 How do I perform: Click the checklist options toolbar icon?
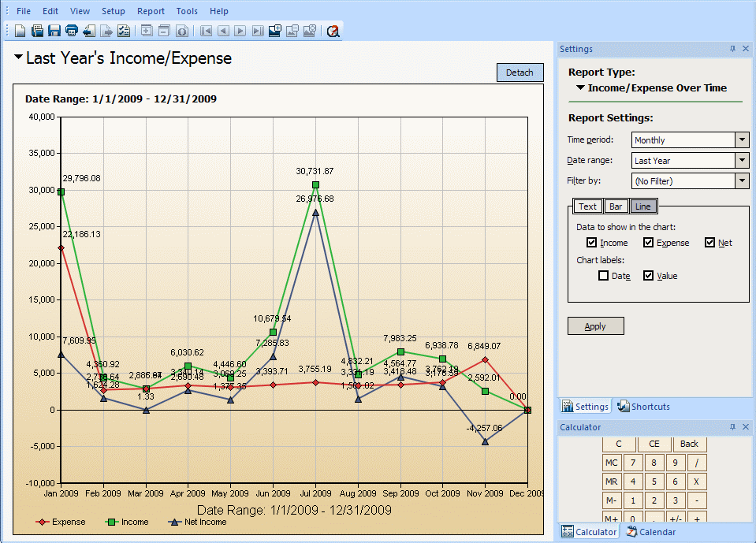pos(124,32)
